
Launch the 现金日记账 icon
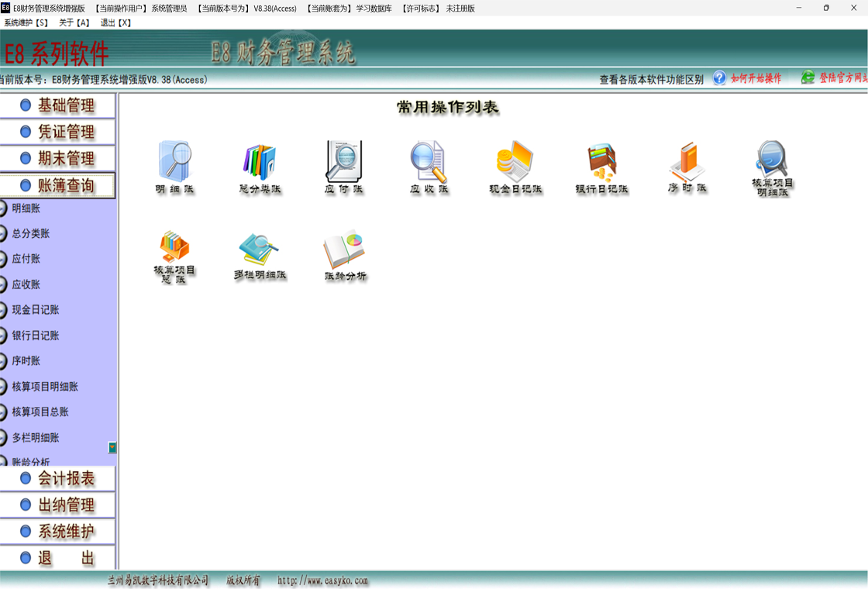pyautogui.click(x=515, y=163)
